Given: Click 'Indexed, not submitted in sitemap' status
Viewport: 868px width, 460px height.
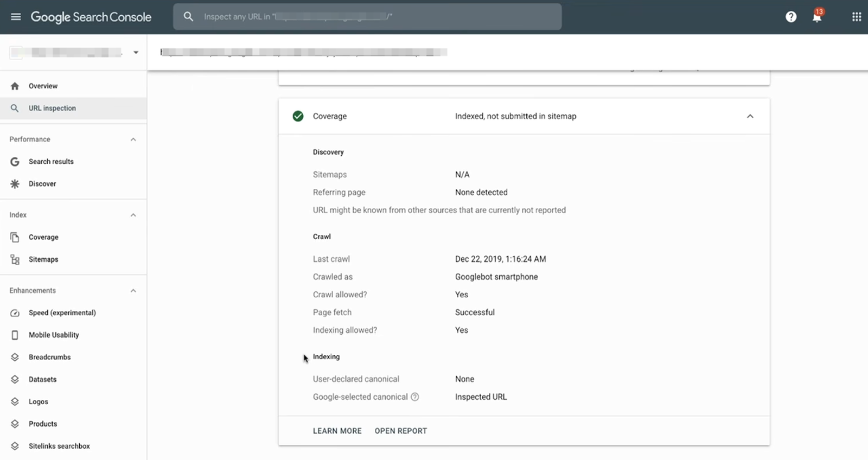Looking at the screenshot, I should click(515, 116).
